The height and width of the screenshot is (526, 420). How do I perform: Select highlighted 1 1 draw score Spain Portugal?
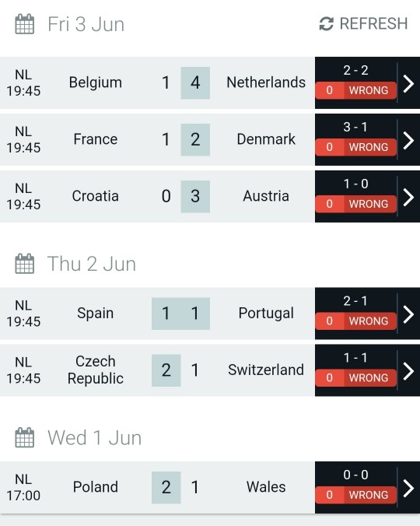coord(180,314)
